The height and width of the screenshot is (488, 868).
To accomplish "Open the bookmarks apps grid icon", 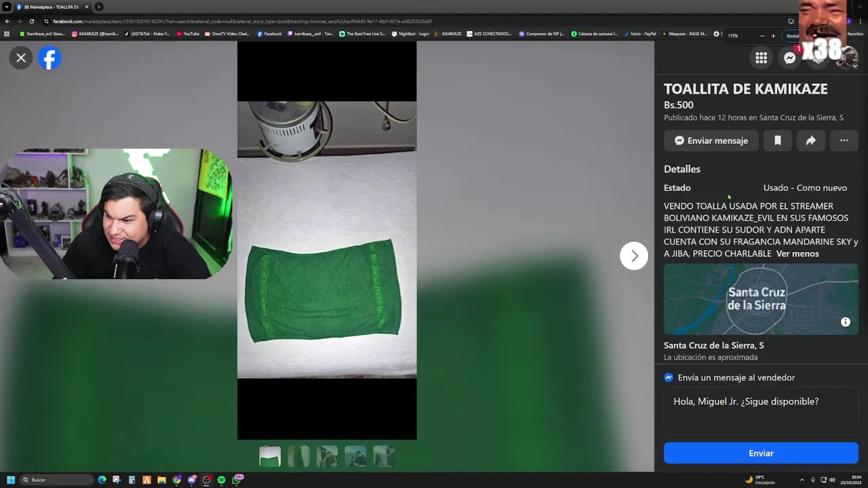I will coord(7,34).
